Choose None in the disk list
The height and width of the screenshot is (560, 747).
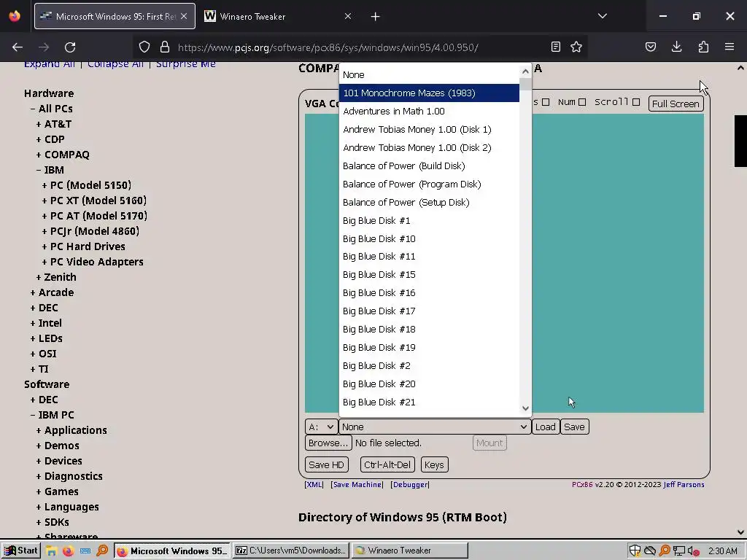click(429, 75)
